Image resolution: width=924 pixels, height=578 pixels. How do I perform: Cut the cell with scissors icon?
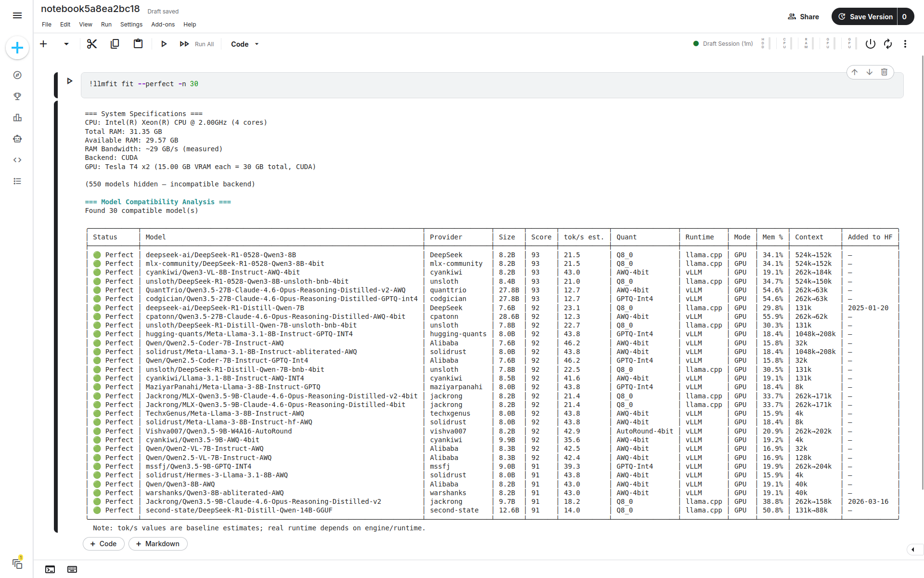click(x=91, y=44)
